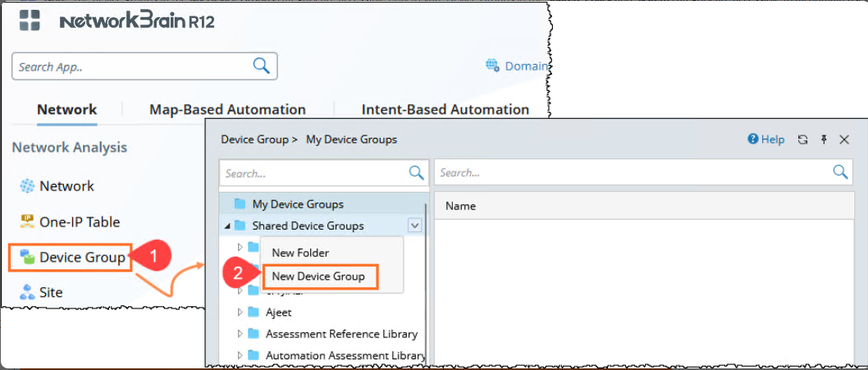The height and width of the screenshot is (370, 868).
Task: Click the refresh icon in Device Group pane
Action: pyautogui.click(x=803, y=140)
